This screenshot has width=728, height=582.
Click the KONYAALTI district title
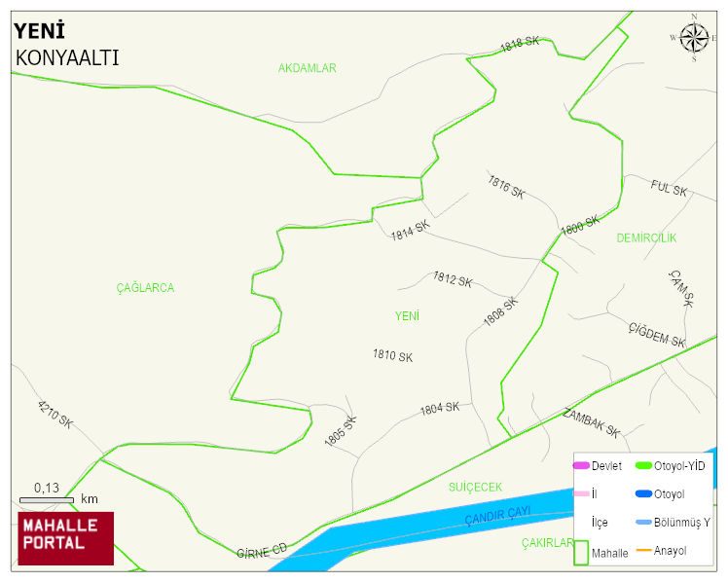click(x=67, y=58)
